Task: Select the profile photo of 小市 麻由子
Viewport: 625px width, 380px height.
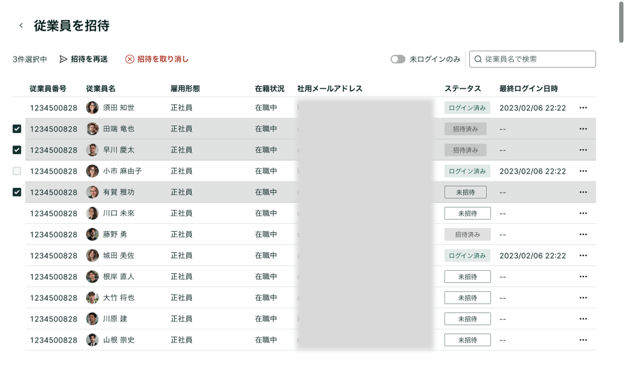Action: coord(92,171)
